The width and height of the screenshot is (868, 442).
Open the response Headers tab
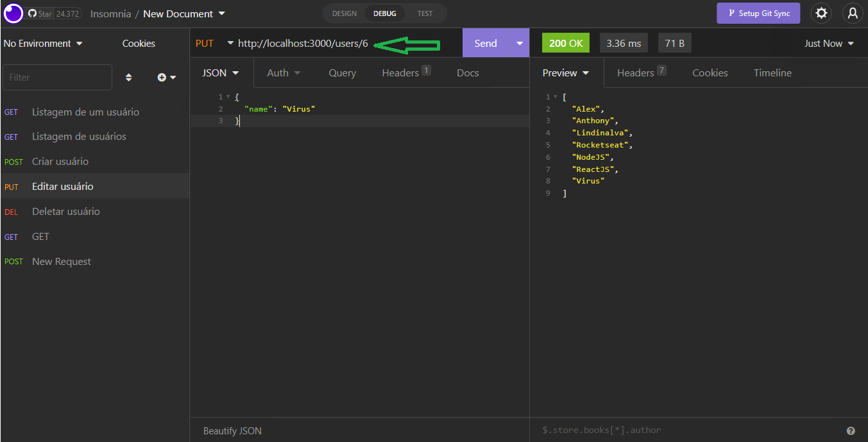tap(642, 73)
